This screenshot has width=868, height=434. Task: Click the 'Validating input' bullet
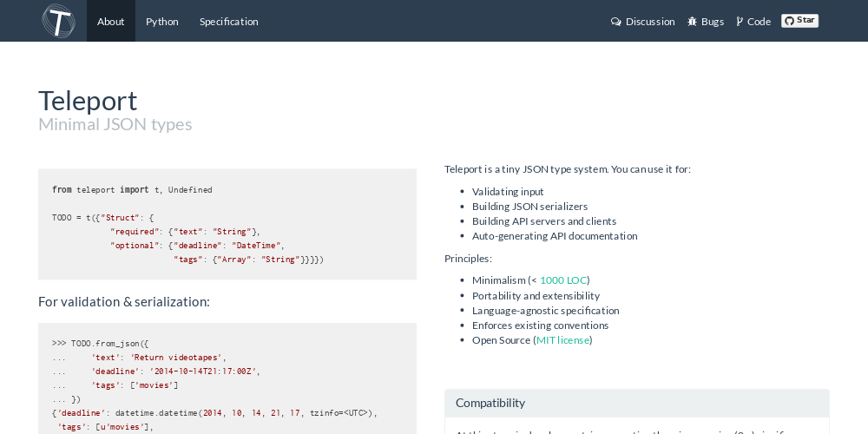[508, 192]
